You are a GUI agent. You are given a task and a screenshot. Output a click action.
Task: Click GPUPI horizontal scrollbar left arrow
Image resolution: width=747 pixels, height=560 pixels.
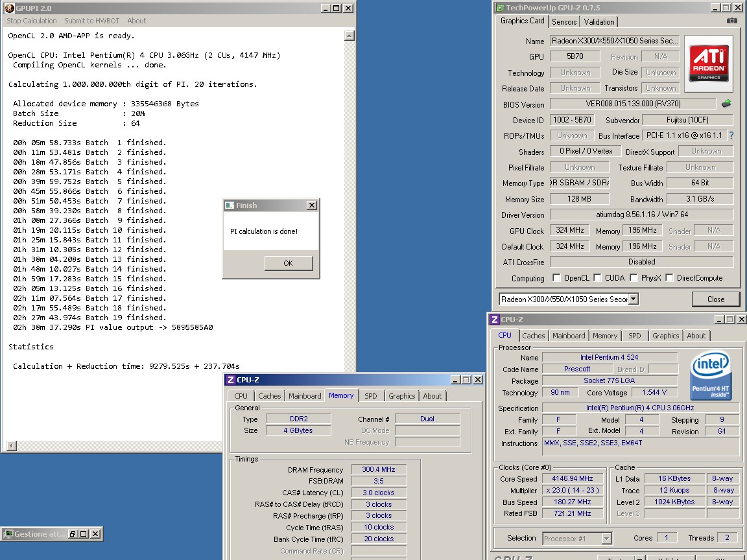(12, 446)
